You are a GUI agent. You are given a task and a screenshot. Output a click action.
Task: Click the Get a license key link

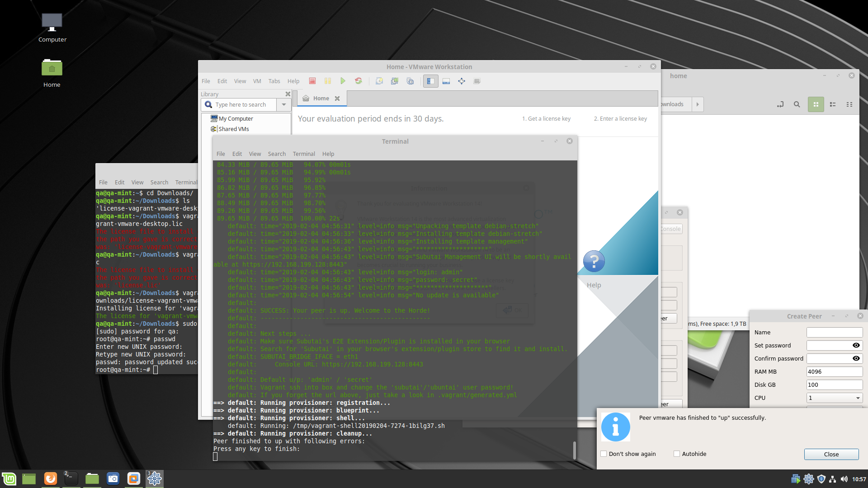(546, 118)
